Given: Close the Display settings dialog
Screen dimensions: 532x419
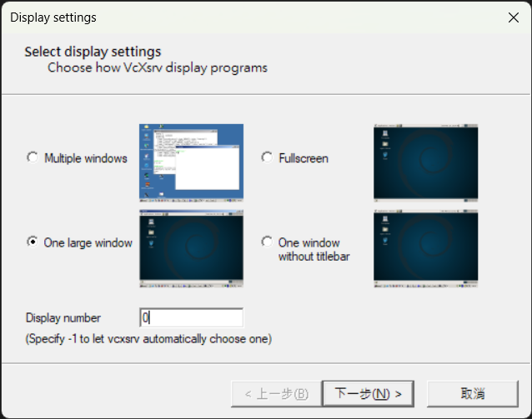Looking at the screenshot, I should (x=514, y=17).
